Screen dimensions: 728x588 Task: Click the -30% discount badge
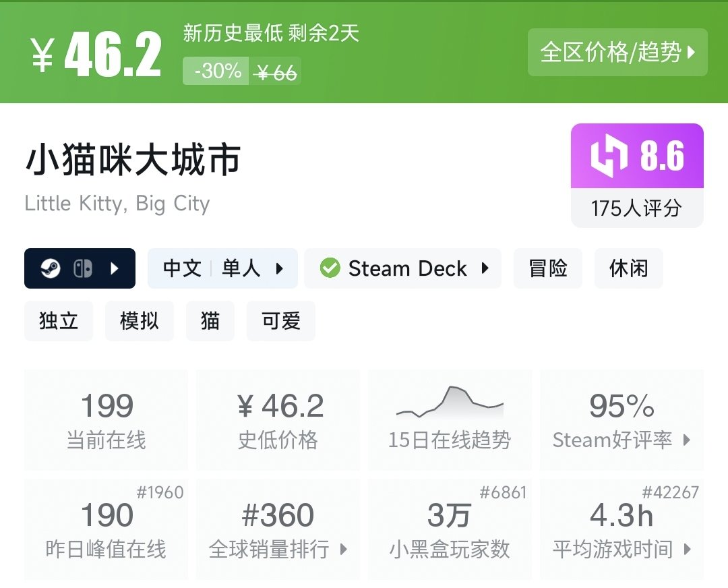click(x=217, y=71)
